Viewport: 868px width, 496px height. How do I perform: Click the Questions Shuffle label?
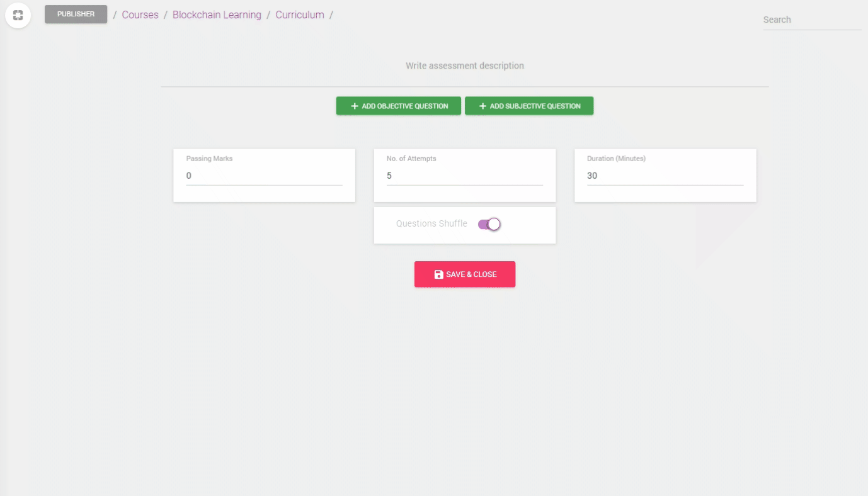[431, 223]
